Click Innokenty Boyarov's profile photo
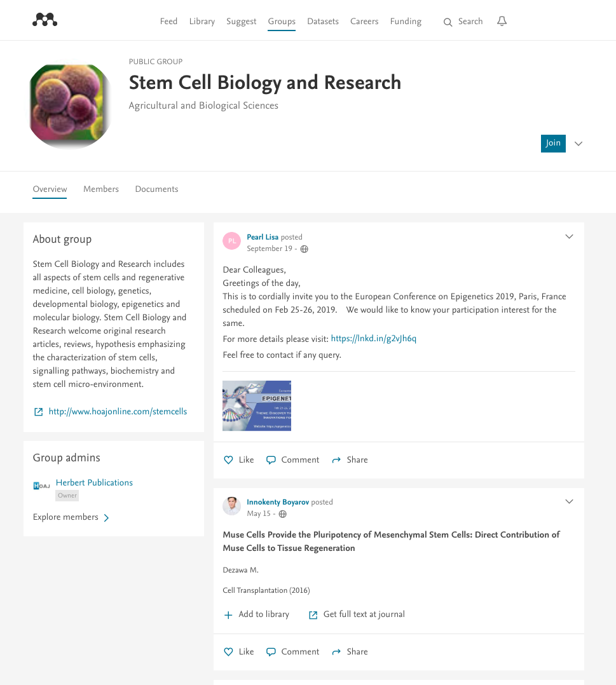 point(232,506)
